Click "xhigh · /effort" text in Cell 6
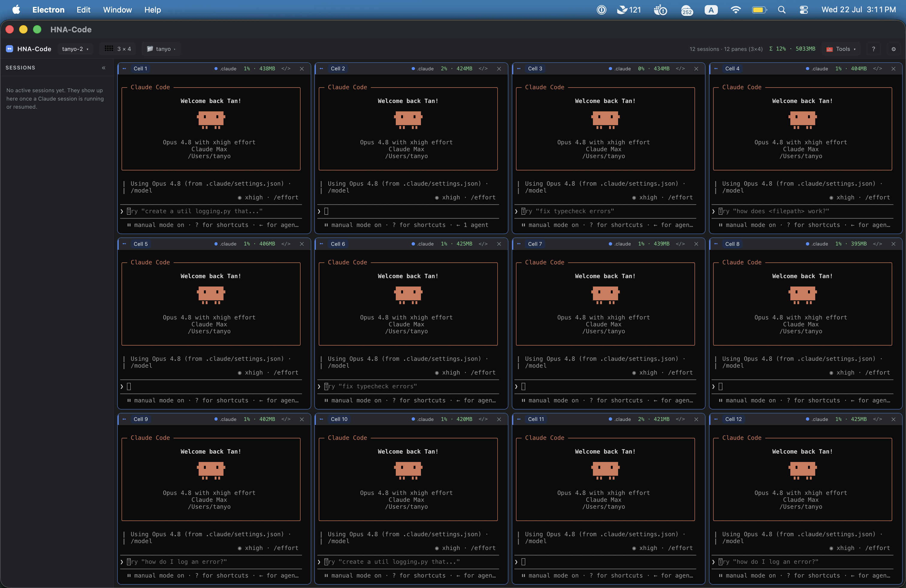 pyautogui.click(x=469, y=373)
